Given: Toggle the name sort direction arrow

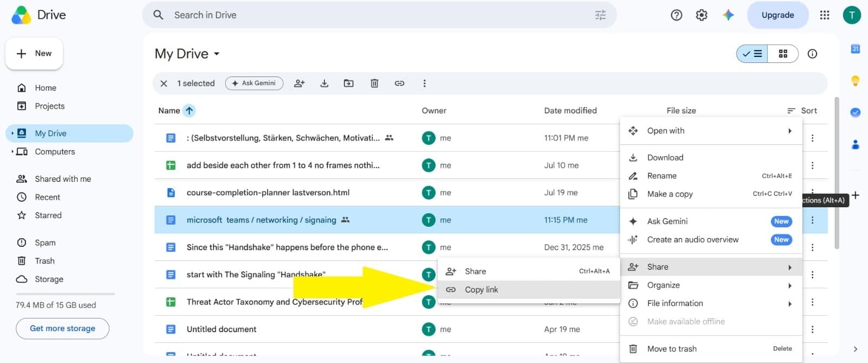Looking at the screenshot, I should point(189,111).
